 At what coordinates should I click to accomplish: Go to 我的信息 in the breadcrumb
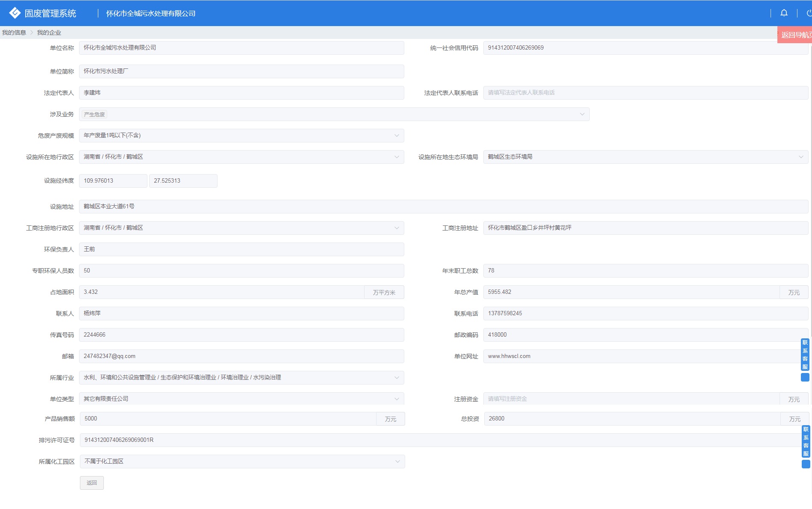pos(14,33)
